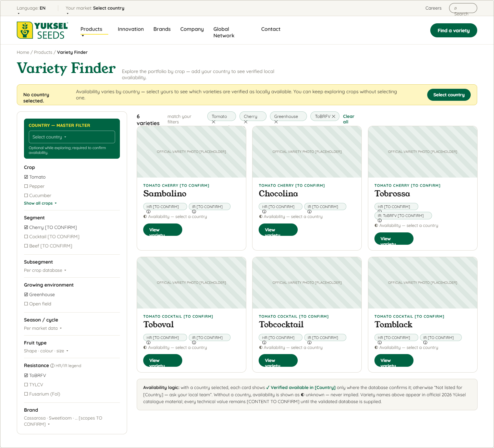Click the Products breadcrumb link
This screenshot has width=494, height=448.
(x=43, y=52)
